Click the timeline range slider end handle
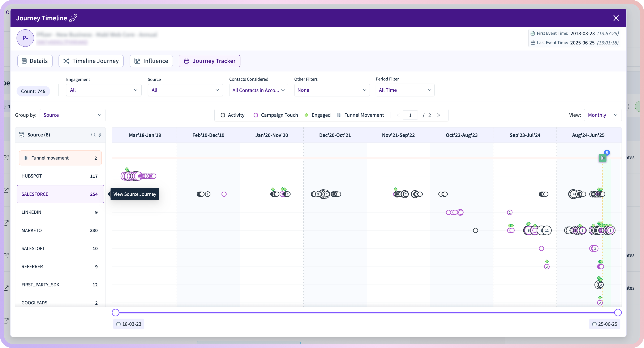 (618, 312)
